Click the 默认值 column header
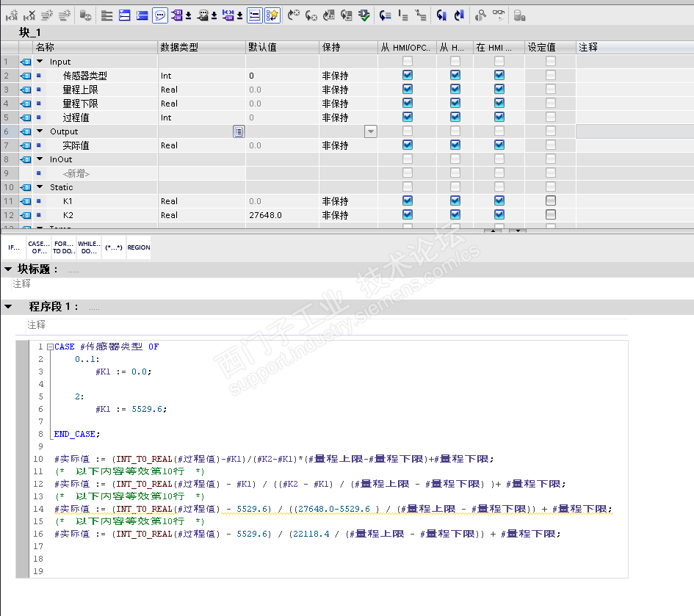 pos(283,47)
